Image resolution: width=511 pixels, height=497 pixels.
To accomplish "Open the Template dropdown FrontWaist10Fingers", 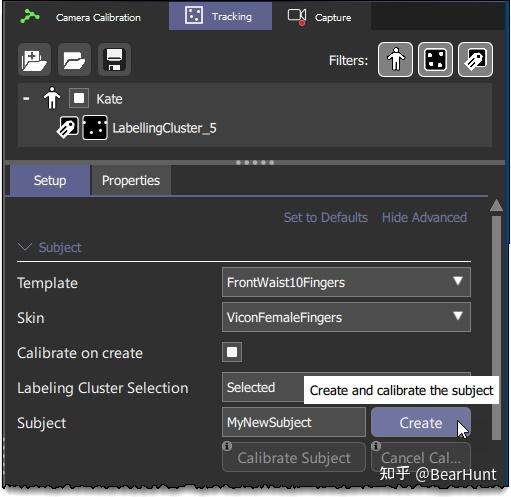I will click(346, 282).
